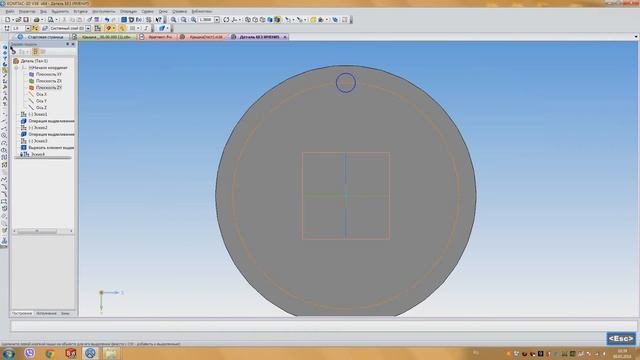This screenshot has width=640, height=360.
Task: Click the Rotate view icon next to the scale field
Action: pyautogui.click(x=226, y=20)
